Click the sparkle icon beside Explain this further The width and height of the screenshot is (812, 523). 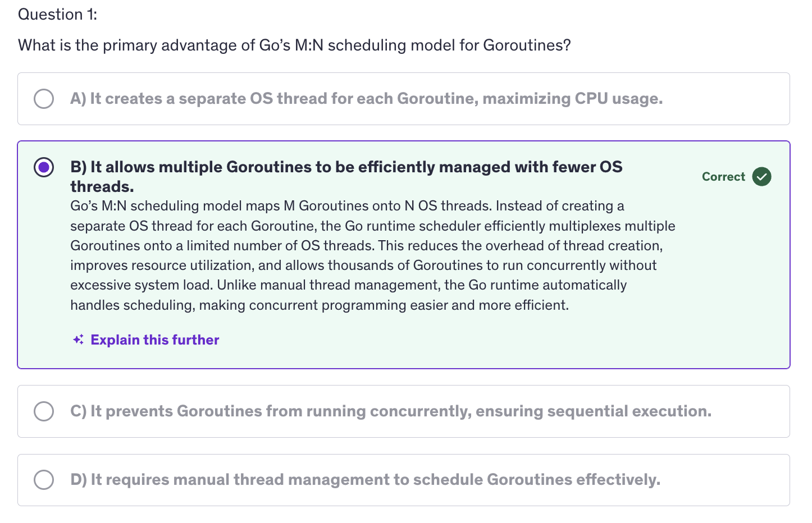(x=79, y=340)
